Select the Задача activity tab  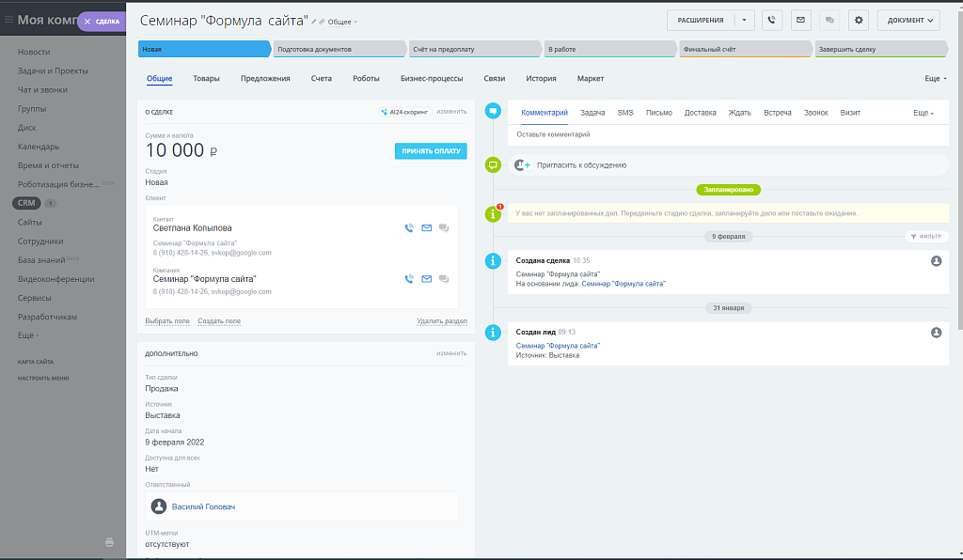[x=592, y=113]
